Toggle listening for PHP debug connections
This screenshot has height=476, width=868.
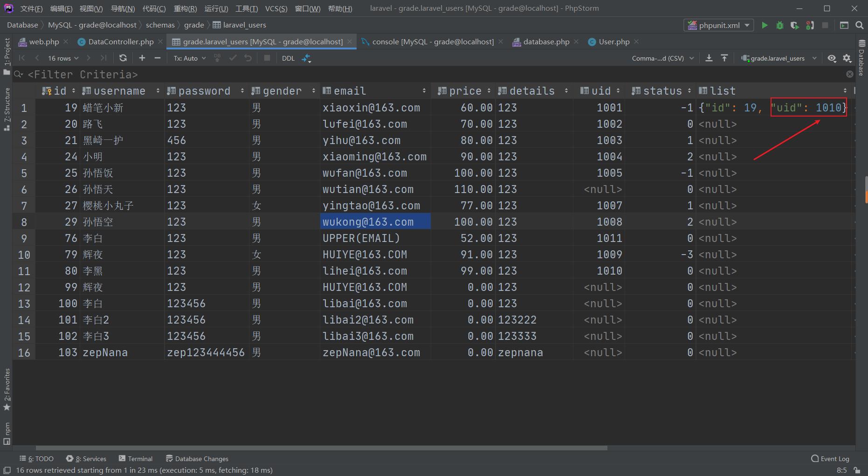tap(810, 25)
